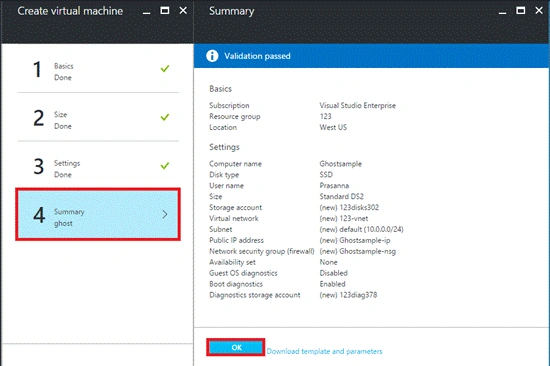Screen dimensions: 550x366
Task: Click the Diagnostics storage account label
Action: 255,295
